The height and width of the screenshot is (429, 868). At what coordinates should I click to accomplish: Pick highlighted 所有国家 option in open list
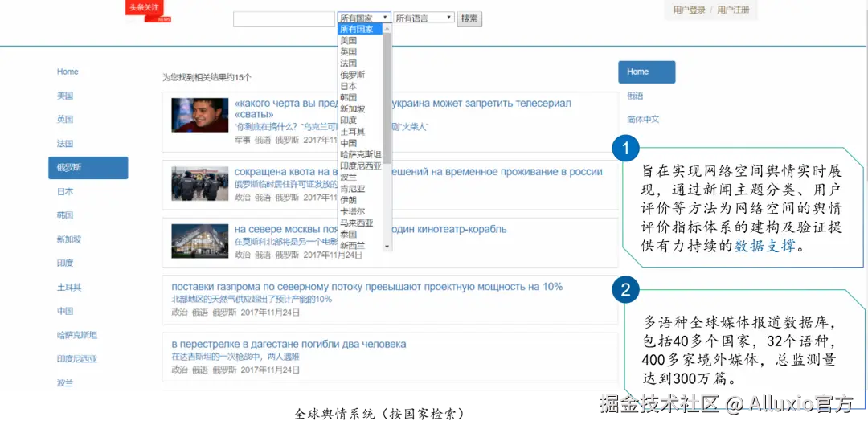pyautogui.click(x=360, y=29)
